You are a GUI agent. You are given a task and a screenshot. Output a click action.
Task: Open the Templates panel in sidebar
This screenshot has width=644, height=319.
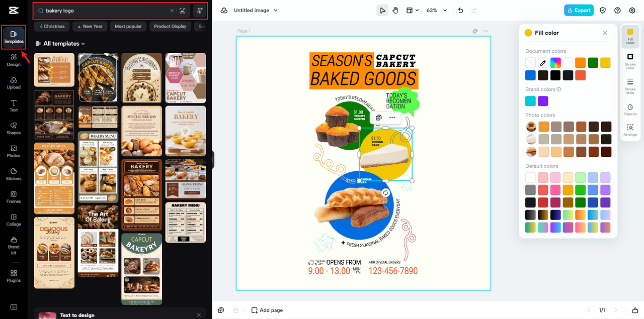click(14, 37)
